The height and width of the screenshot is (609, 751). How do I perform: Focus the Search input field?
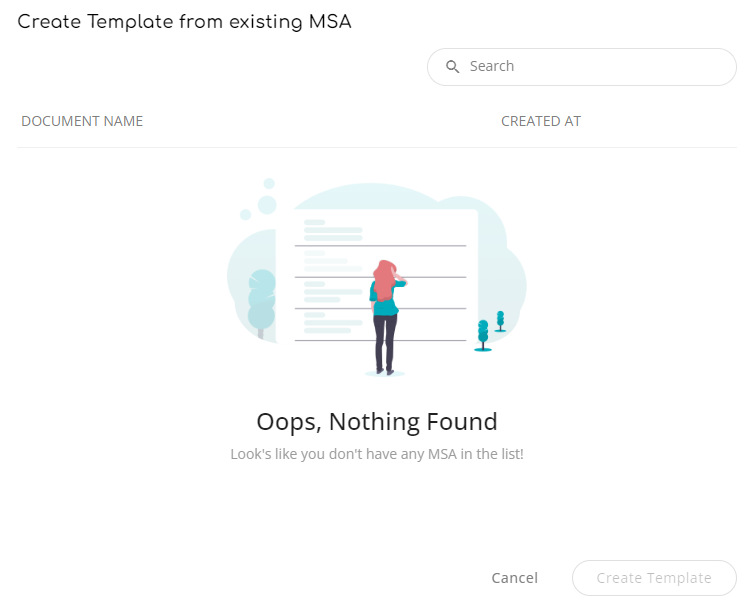[581, 67]
